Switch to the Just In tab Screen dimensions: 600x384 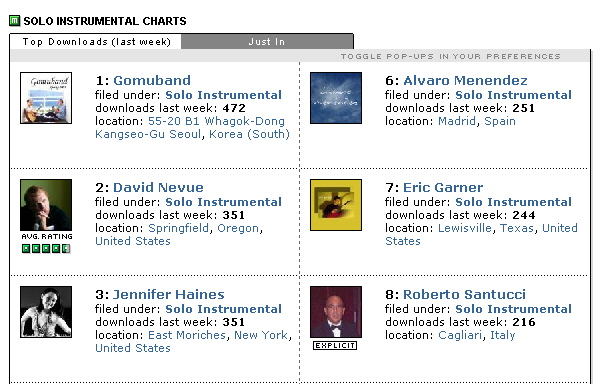267,42
